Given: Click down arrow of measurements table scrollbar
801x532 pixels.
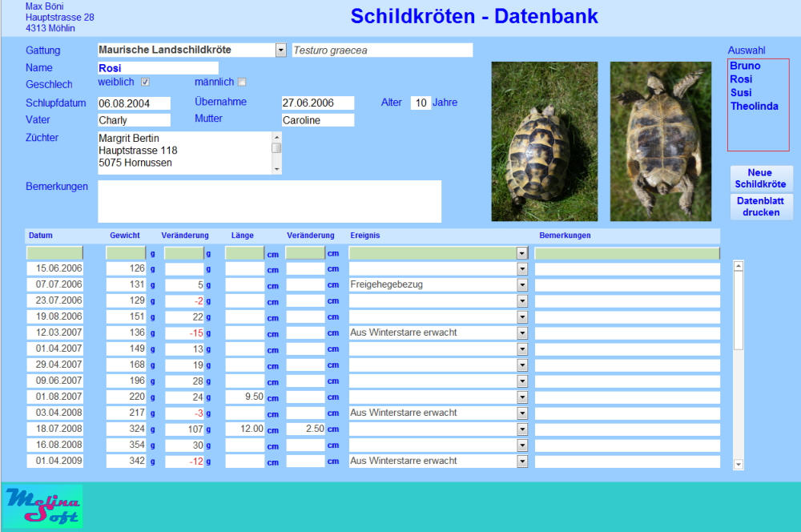Looking at the screenshot, I should [739, 465].
